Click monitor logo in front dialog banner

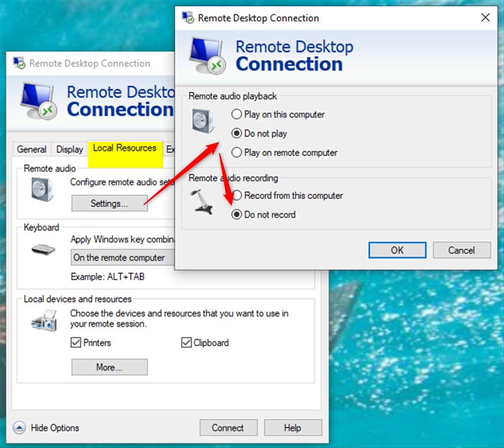point(207,56)
